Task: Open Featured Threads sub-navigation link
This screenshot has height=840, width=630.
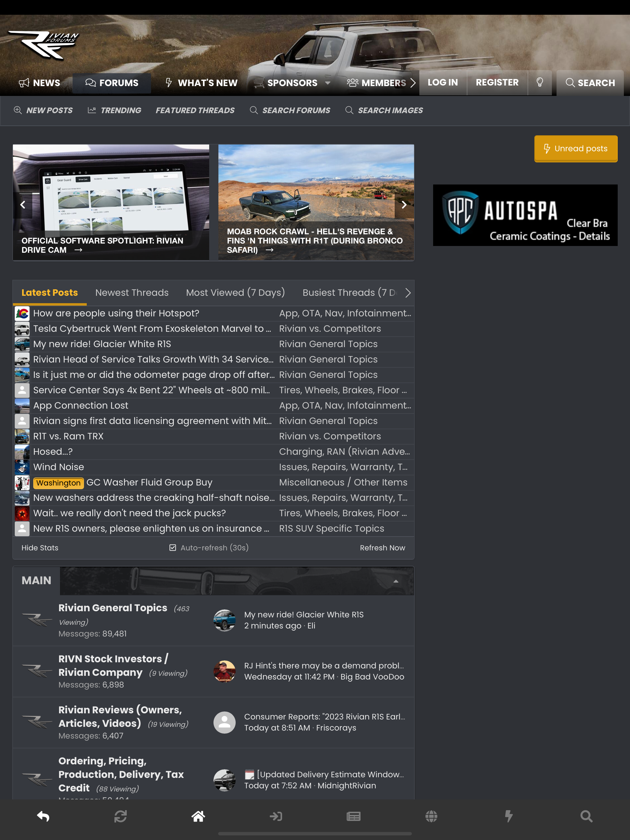Action: pos(195,110)
